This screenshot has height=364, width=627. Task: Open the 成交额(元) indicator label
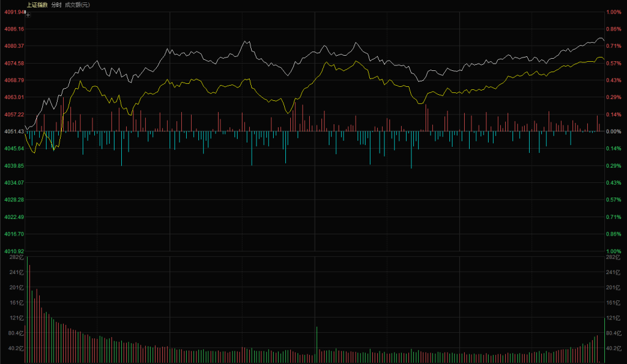(77, 4)
